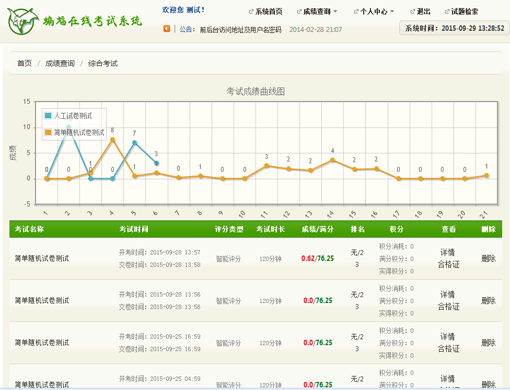
Task: Toggle the blue 人工试卷测试 legend swatch
Action: point(48,116)
